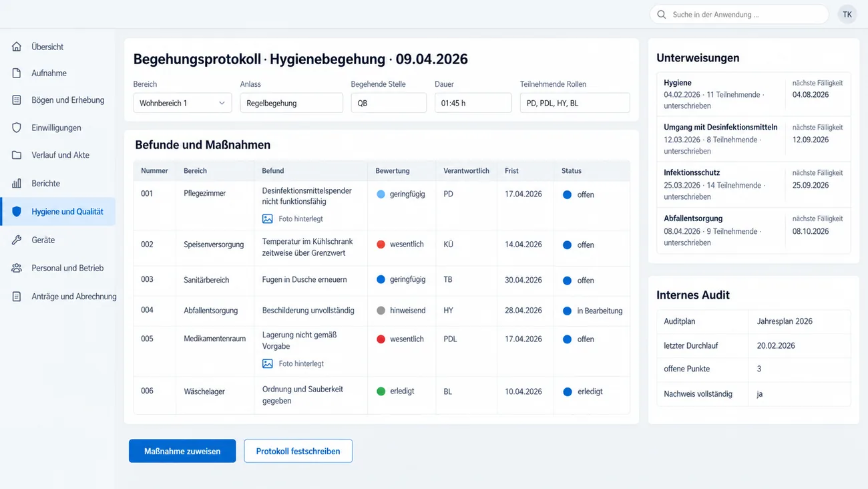The height and width of the screenshot is (489, 868).
Task: Select Berichte in the sidebar
Action: pyautogui.click(x=57, y=183)
